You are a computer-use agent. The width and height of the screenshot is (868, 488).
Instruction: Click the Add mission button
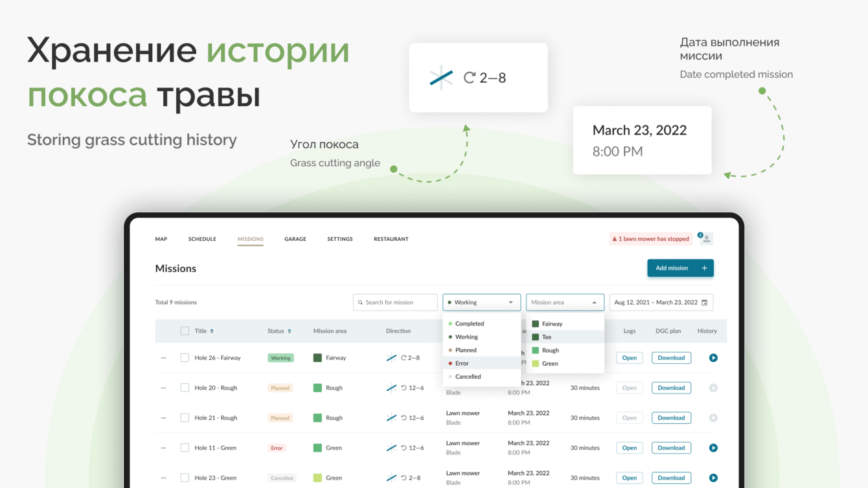[x=680, y=268]
